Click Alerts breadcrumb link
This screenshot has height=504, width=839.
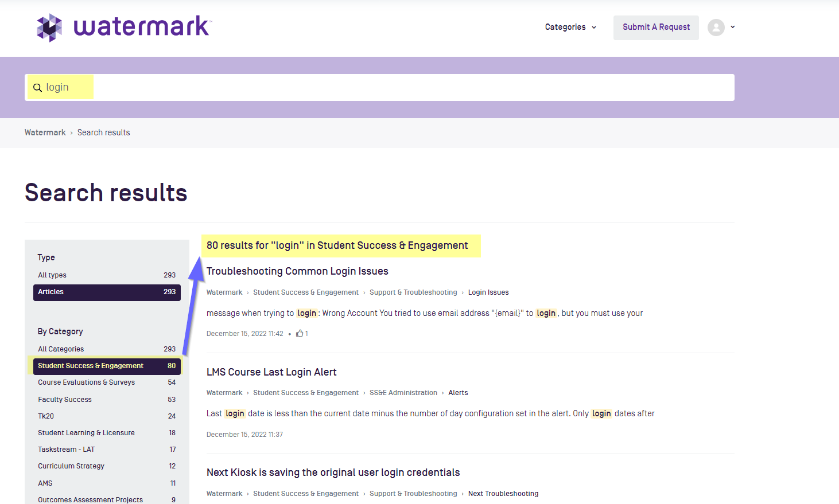(458, 393)
